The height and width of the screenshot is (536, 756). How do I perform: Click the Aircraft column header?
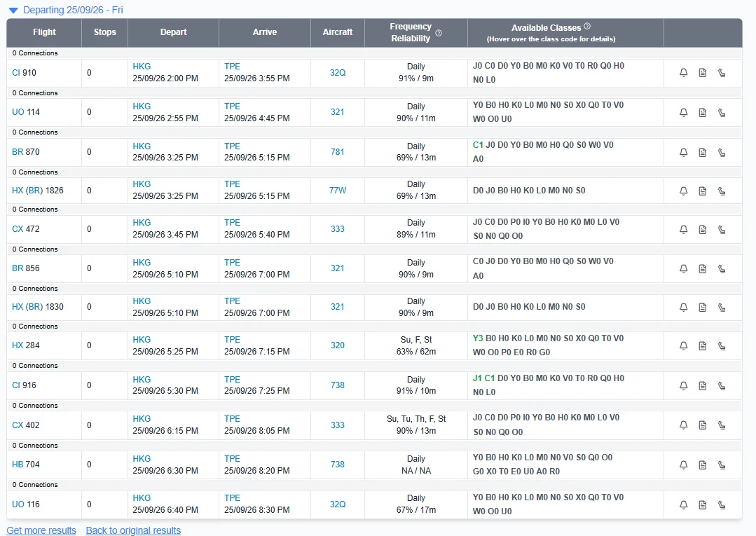338,32
